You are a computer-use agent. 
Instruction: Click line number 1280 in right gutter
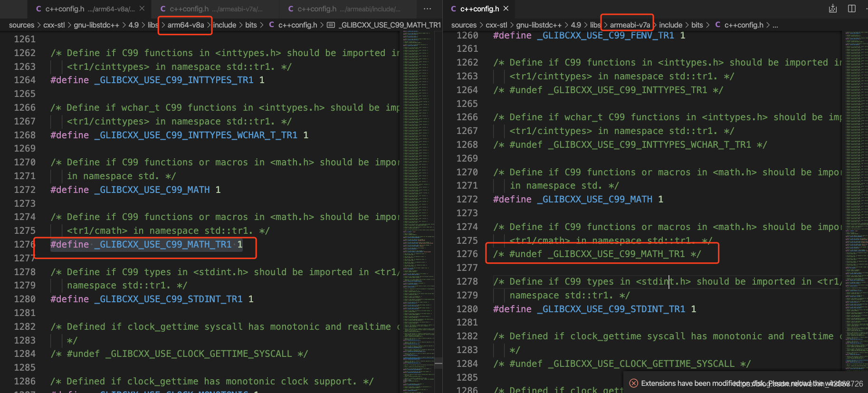[x=467, y=309]
